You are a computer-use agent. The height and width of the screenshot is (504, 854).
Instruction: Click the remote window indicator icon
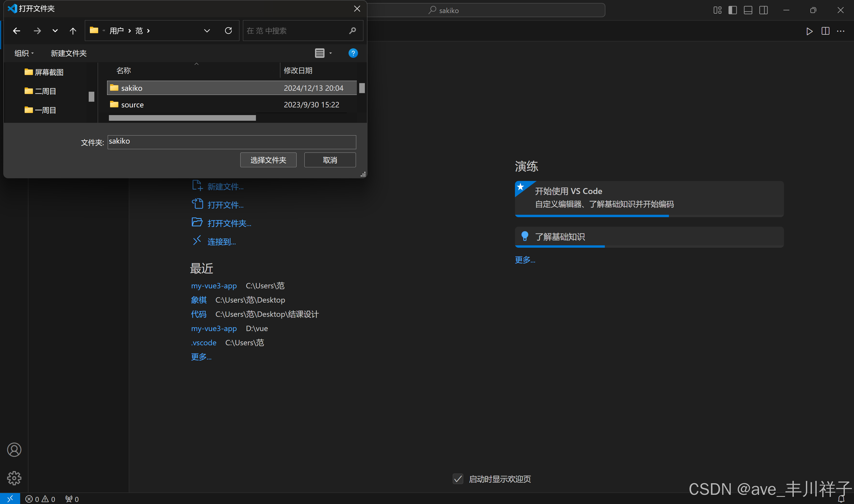tap(10, 499)
